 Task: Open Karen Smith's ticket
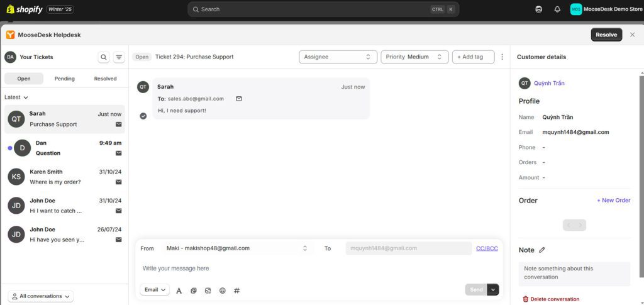coord(65,177)
